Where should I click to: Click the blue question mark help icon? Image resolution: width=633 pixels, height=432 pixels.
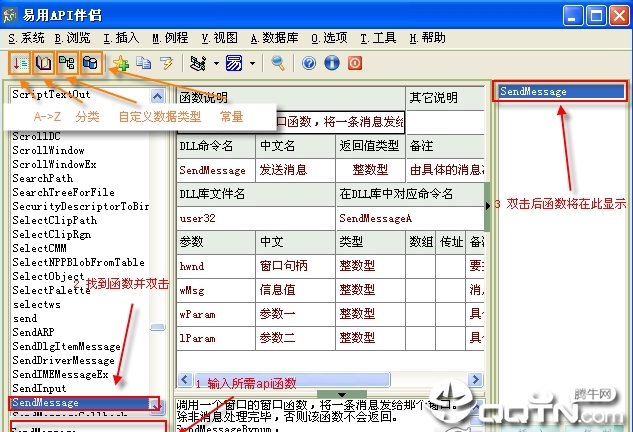(x=309, y=63)
